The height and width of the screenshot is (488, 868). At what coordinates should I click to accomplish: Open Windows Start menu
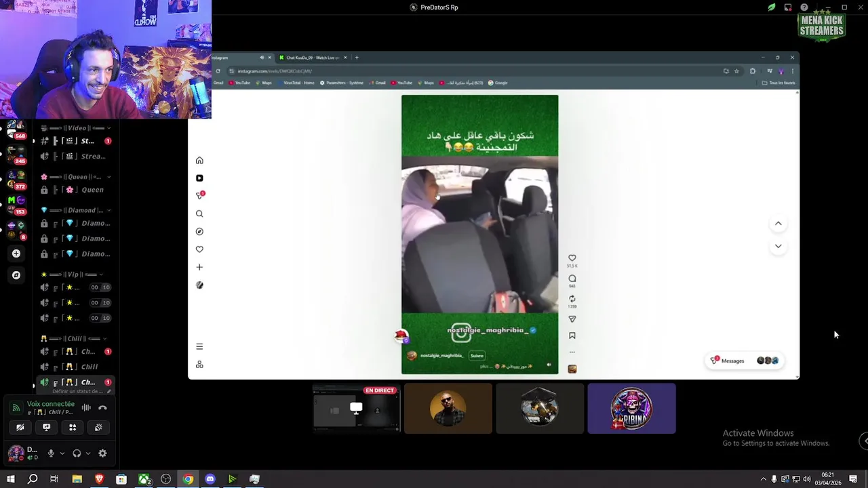[x=10, y=479]
